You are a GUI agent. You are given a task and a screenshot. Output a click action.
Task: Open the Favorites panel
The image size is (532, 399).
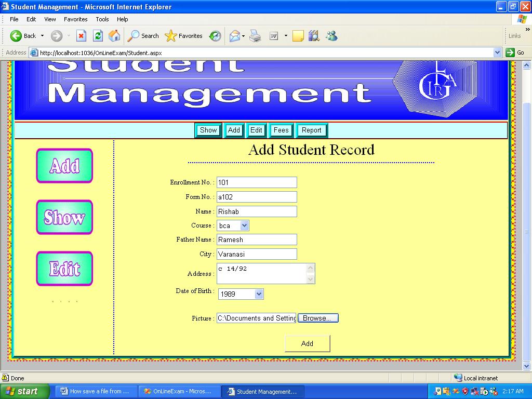(x=182, y=36)
